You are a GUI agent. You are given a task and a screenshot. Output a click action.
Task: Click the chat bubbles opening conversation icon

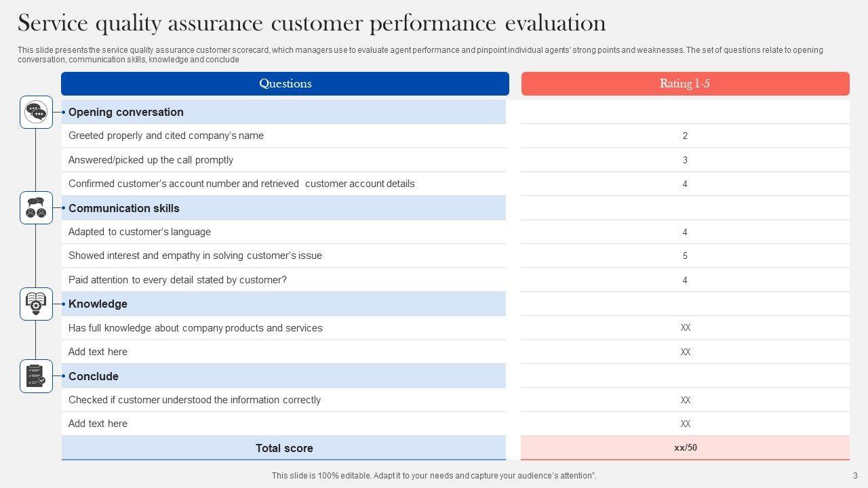[x=36, y=112]
